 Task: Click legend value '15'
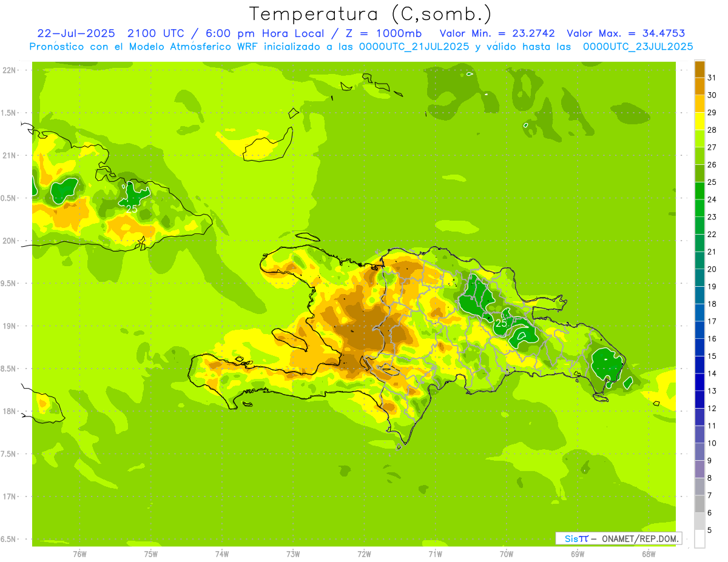(712, 356)
